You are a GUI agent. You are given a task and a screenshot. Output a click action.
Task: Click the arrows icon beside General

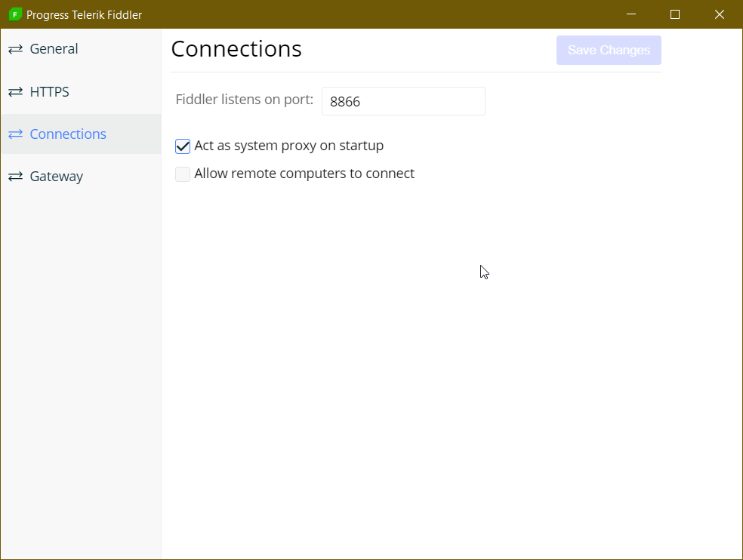click(x=15, y=49)
